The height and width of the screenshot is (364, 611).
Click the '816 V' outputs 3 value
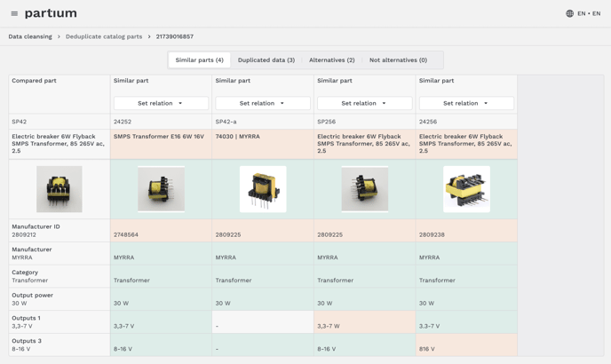(426, 349)
